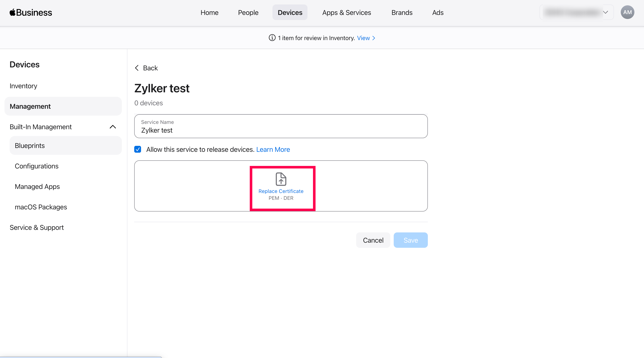
Task: Collapse the Built-In Management section
Action: 113,127
